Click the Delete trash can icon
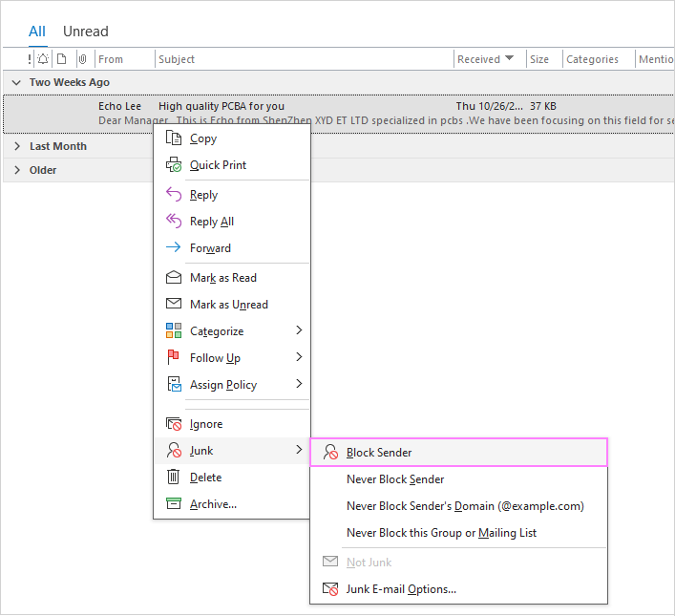This screenshot has height=616, width=675. coord(173,477)
